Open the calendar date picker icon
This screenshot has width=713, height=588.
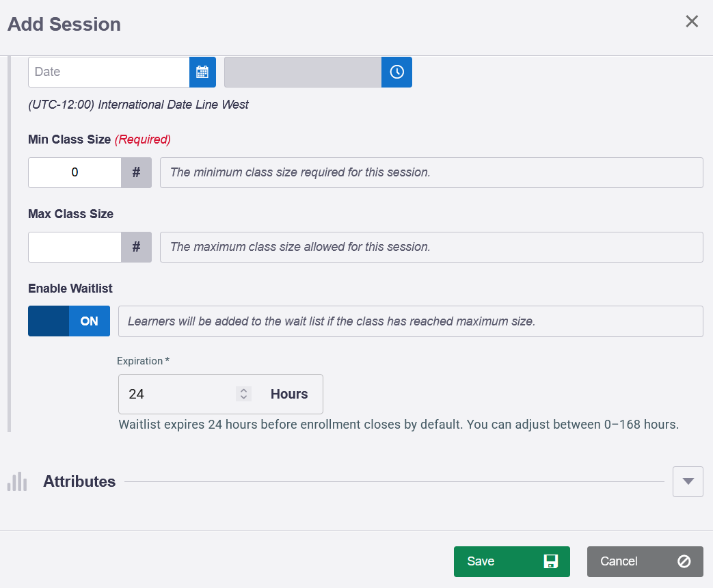(x=202, y=72)
